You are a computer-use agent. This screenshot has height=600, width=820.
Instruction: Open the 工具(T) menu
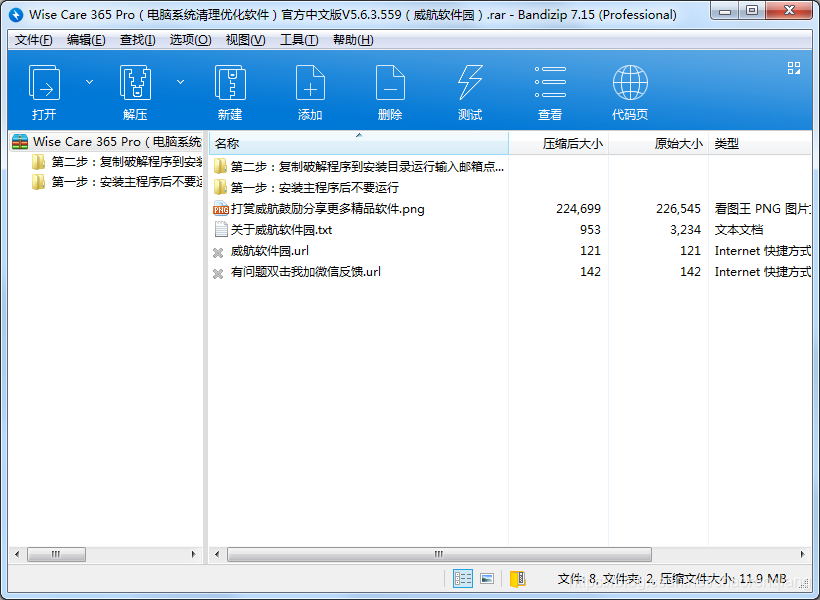pos(299,40)
